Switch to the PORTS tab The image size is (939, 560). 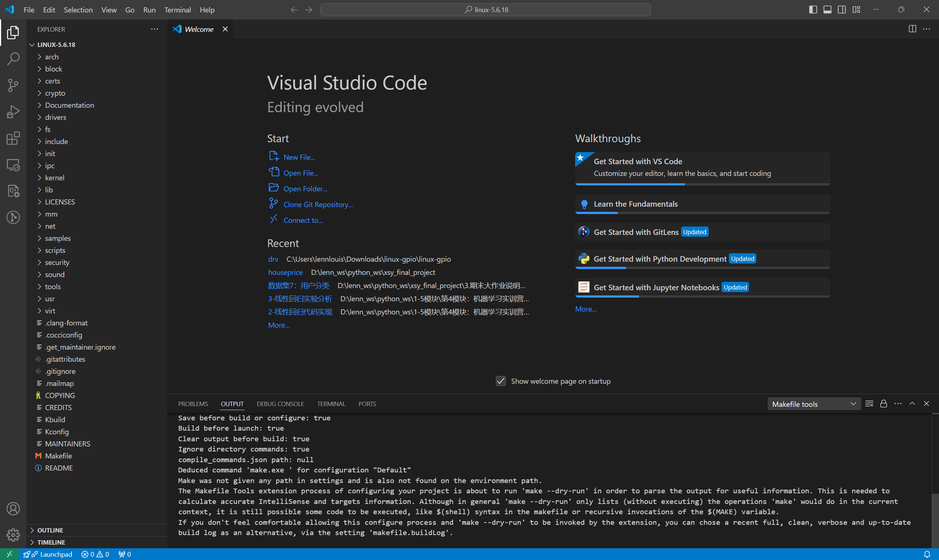[x=367, y=404]
